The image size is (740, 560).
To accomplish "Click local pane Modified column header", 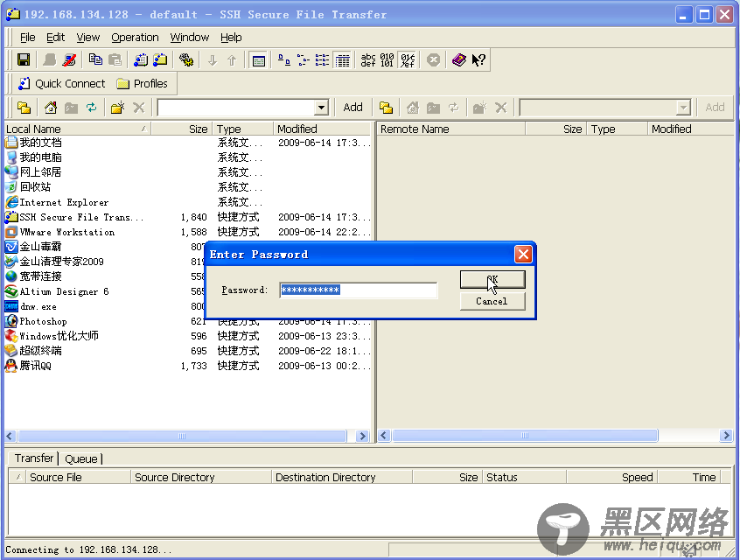I will pos(322,129).
